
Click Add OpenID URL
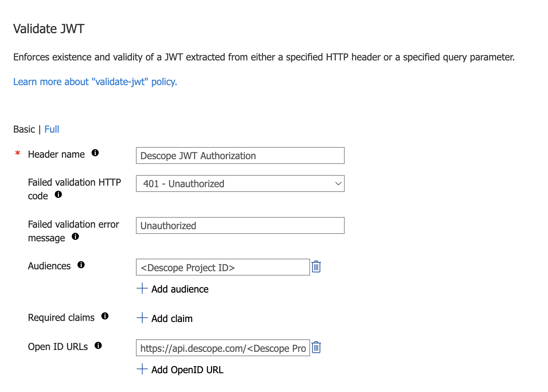coord(187,370)
